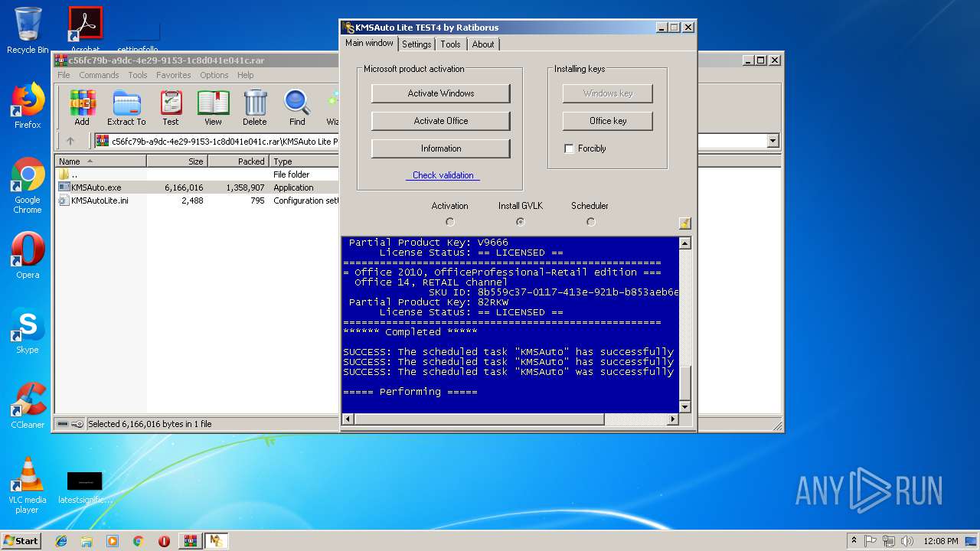
Task: Open Google Chrome desktop shortcut
Action: click(x=28, y=186)
